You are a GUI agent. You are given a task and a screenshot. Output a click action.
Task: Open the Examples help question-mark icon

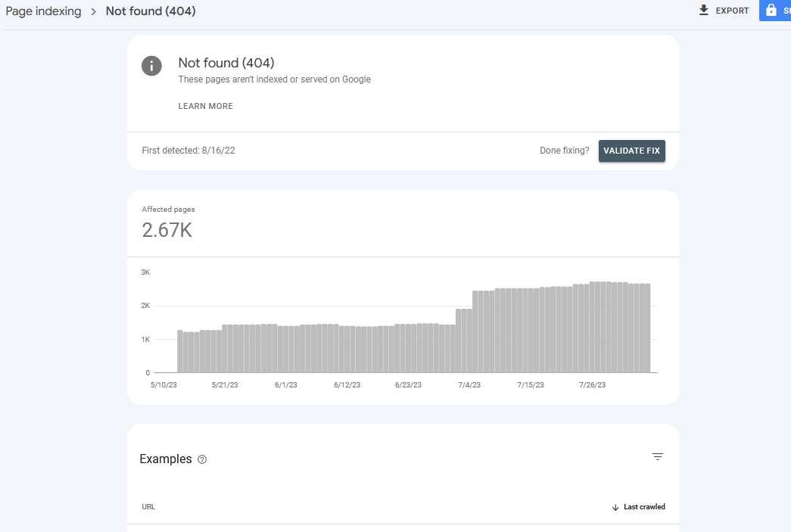[202, 459]
